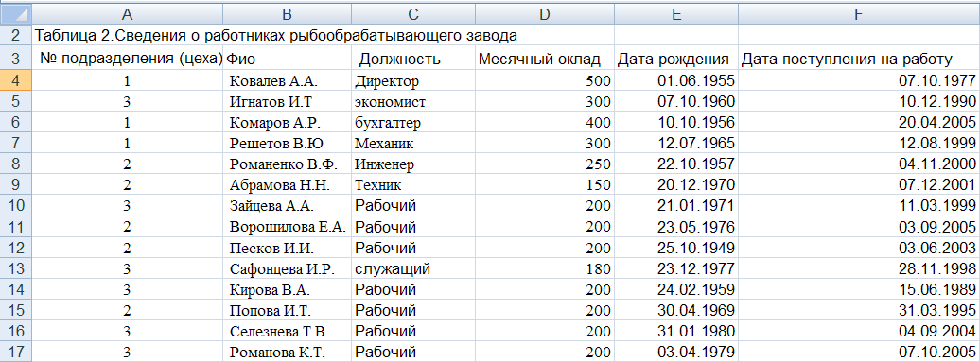Select cell 'Ковалев А.А.'
980x362 pixels.
pos(287,80)
